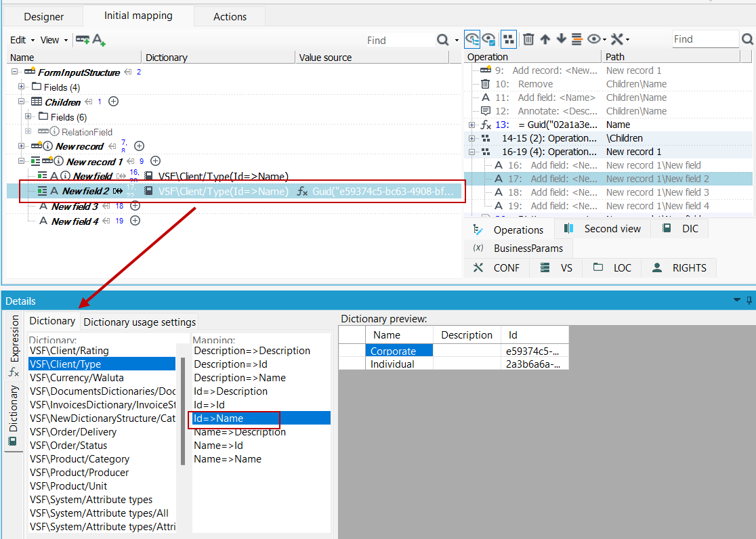The width and height of the screenshot is (756, 539).
Task: Click the plus circle beside New record
Action: [x=140, y=146]
